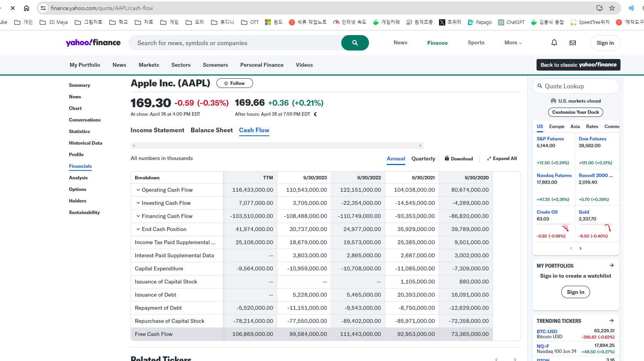Expand the Financing Cash Flow row
The width and height of the screenshot is (644, 361).
138,216
